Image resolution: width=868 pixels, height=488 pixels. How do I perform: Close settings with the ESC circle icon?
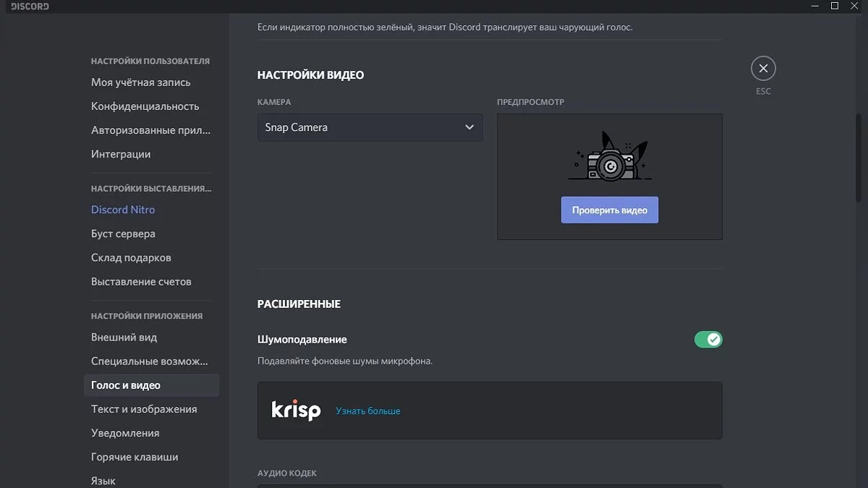click(763, 69)
